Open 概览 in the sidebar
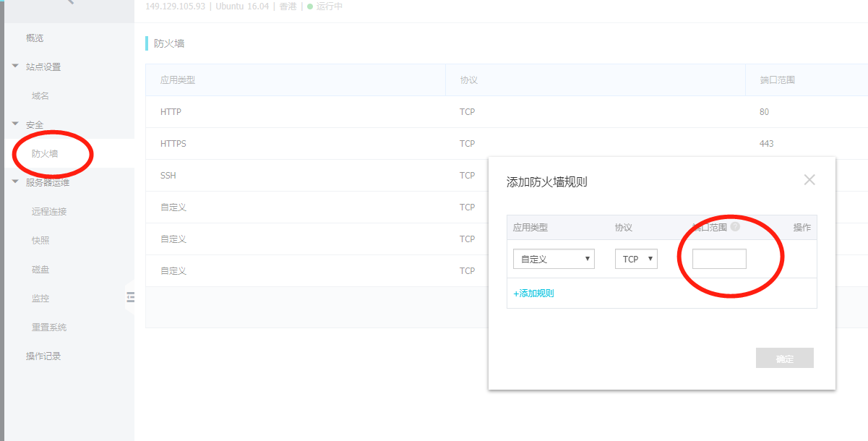The height and width of the screenshot is (441, 868). 35,38
